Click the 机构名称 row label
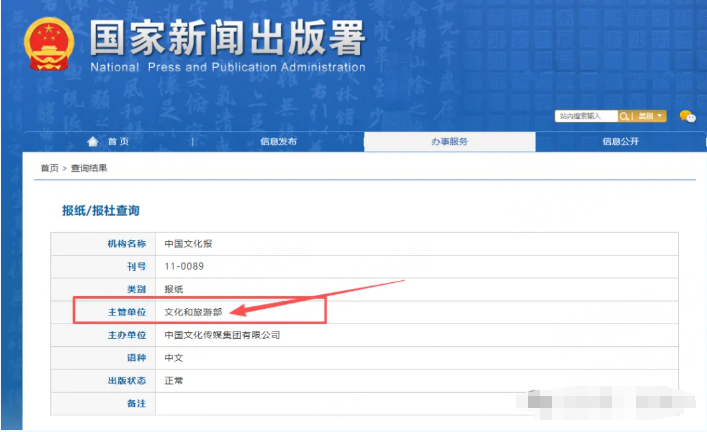The width and height of the screenshot is (707, 432). (x=127, y=244)
